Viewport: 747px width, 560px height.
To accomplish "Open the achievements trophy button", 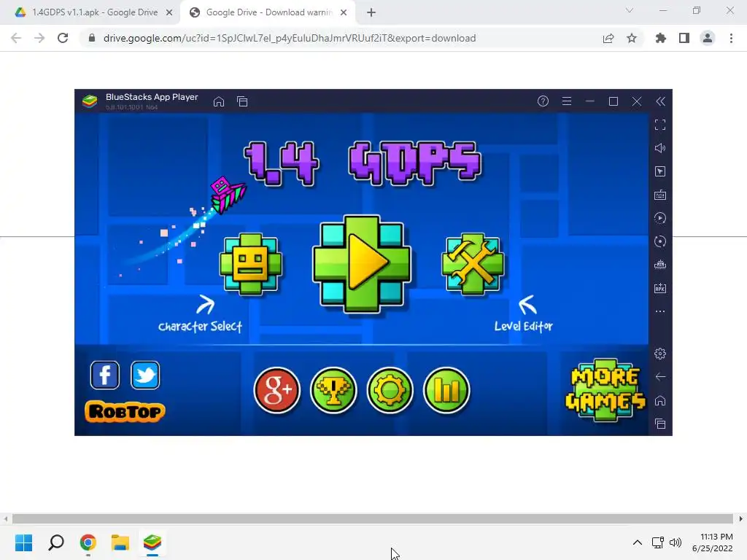I will (333, 390).
